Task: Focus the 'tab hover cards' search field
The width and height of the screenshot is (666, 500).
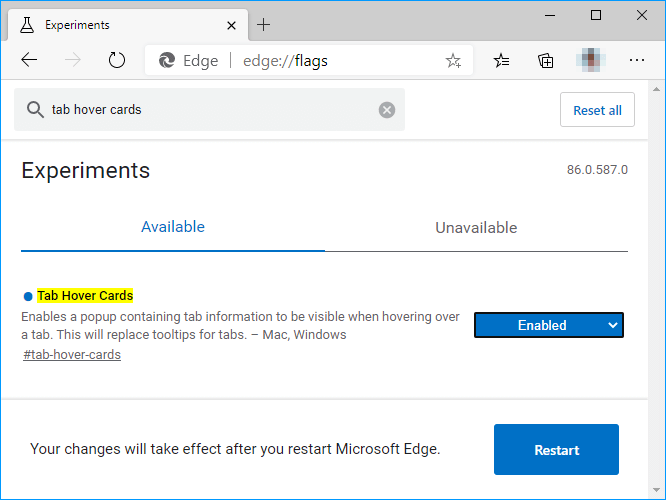Action: tap(209, 110)
